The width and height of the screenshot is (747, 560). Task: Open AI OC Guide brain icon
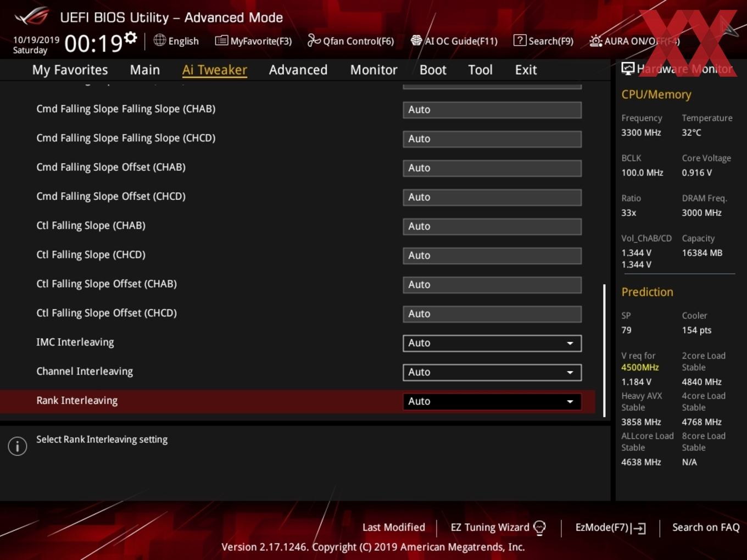click(x=416, y=41)
